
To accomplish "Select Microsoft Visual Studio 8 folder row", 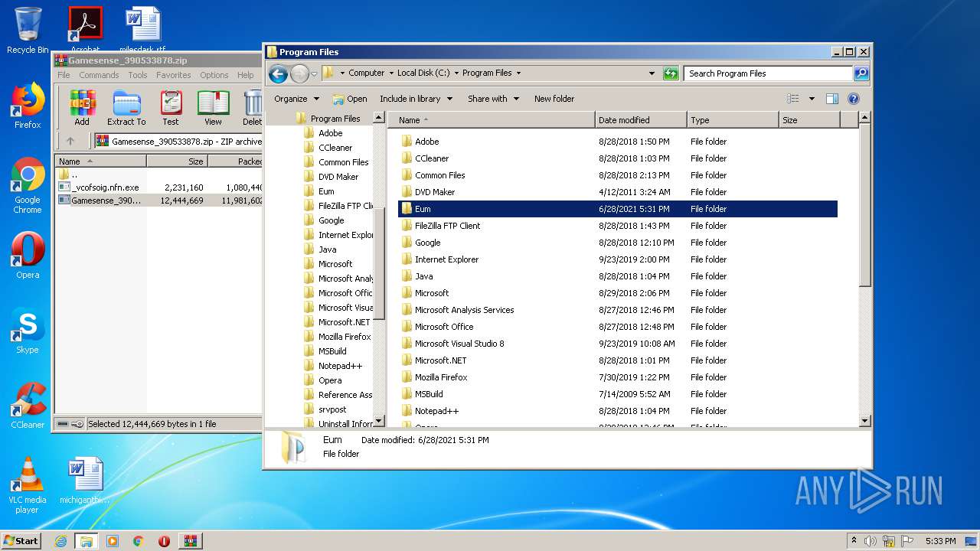I will click(x=618, y=344).
